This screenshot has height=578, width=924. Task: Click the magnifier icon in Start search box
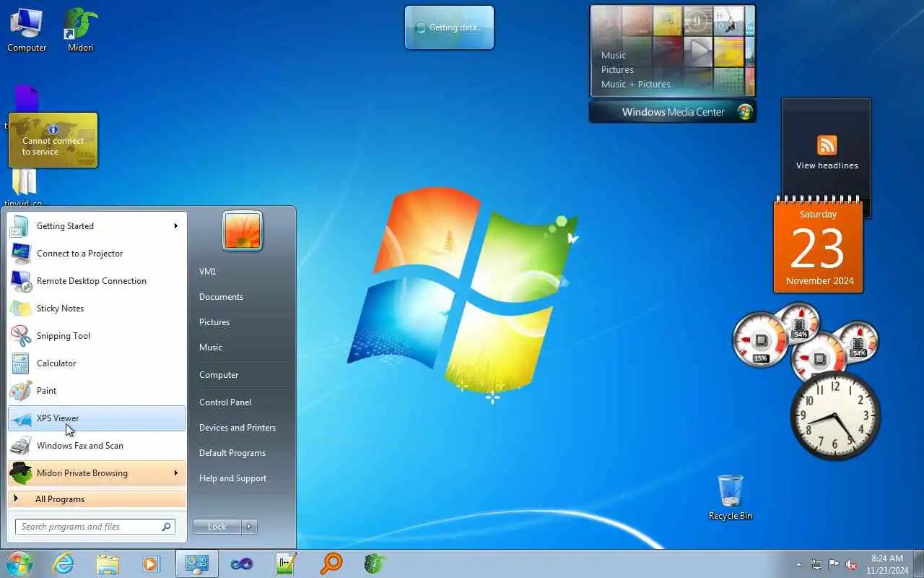coord(166,527)
